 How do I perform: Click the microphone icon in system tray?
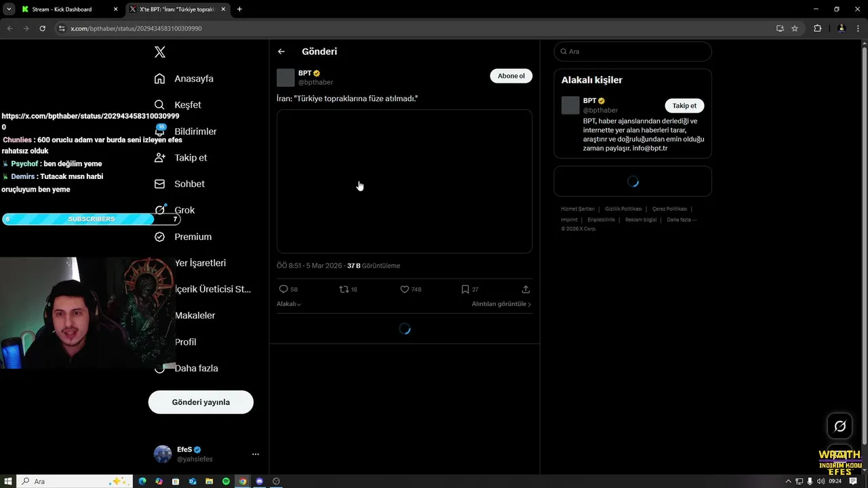(810, 481)
